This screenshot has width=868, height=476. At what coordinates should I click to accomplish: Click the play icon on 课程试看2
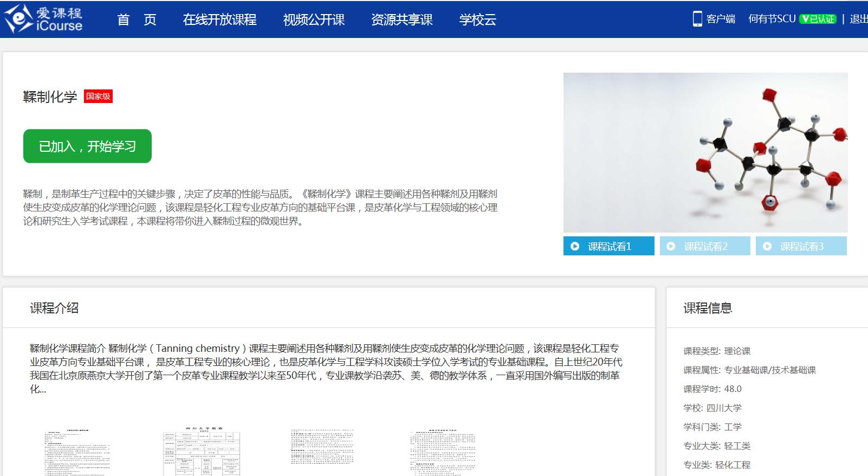(671, 246)
